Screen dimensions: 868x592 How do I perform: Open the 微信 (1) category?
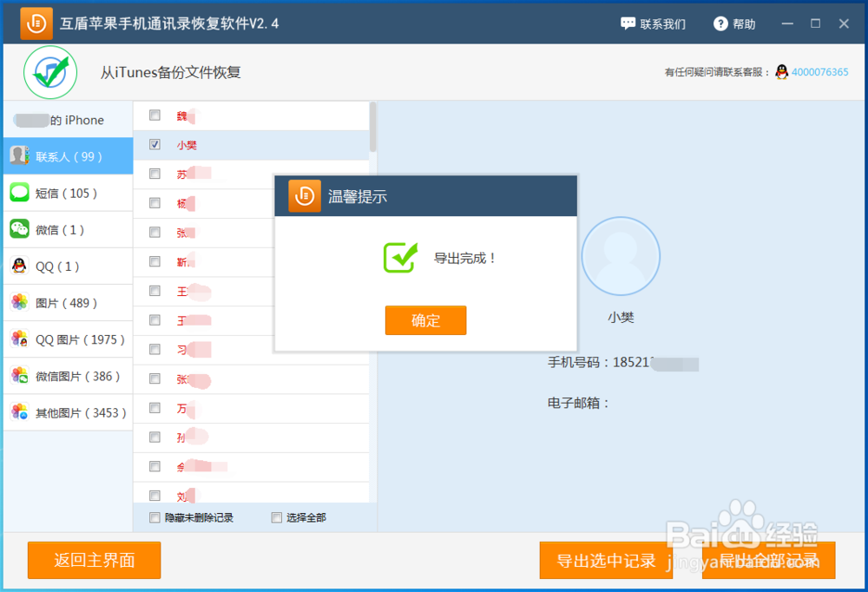(68, 229)
